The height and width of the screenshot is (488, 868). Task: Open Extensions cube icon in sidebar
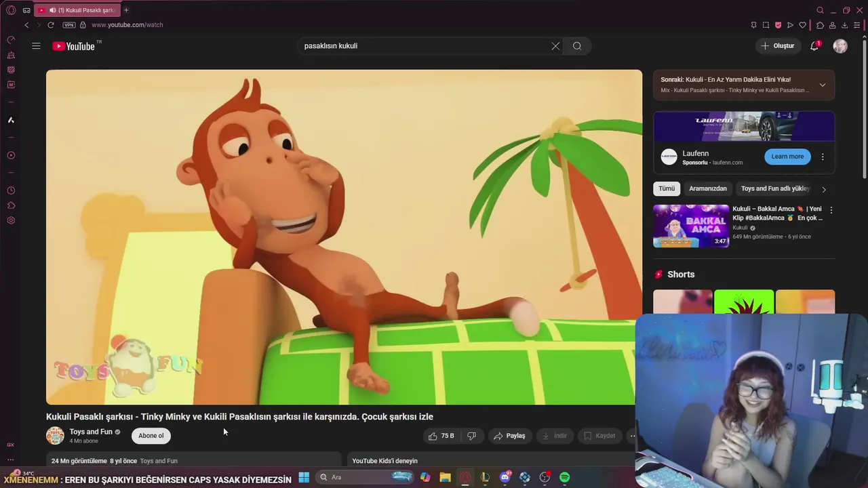coord(11,205)
